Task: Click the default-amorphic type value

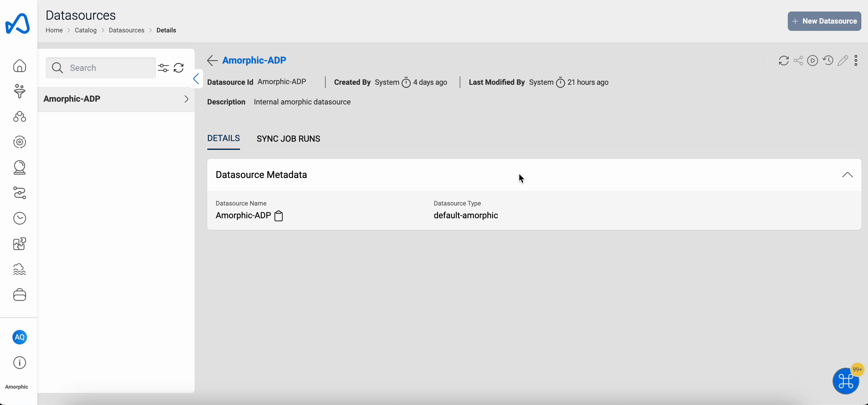Action: click(466, 216)
